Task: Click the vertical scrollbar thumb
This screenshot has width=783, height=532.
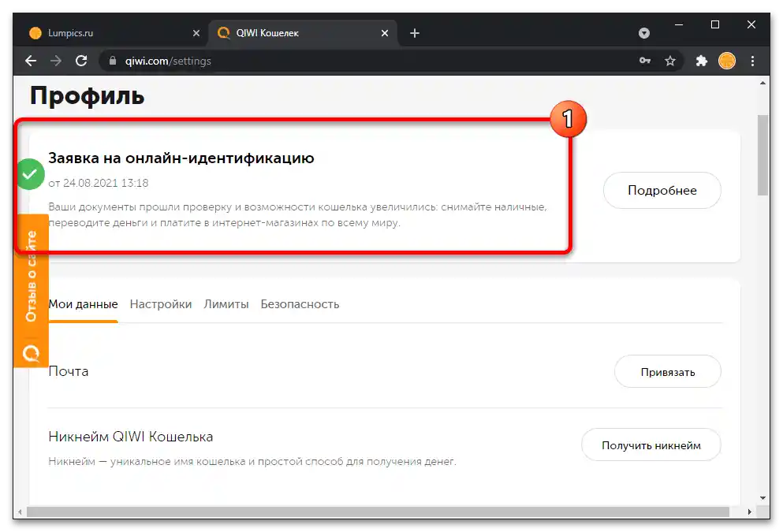Action: coord(762,155)
